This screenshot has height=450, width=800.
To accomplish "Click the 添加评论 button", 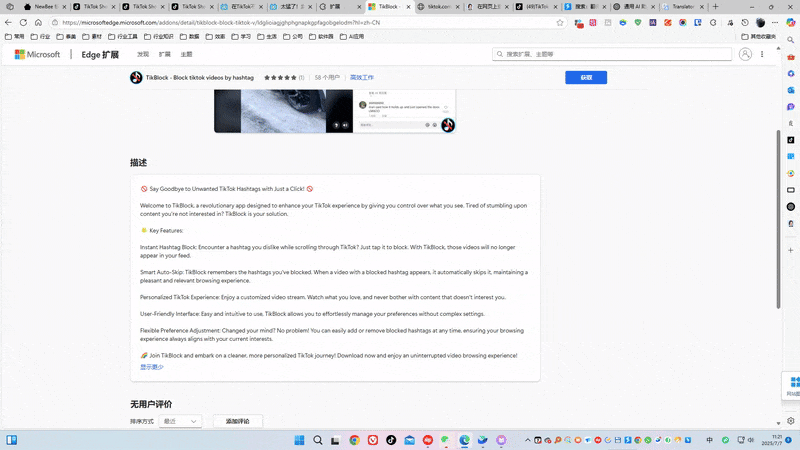I will [x=238, y=421].
